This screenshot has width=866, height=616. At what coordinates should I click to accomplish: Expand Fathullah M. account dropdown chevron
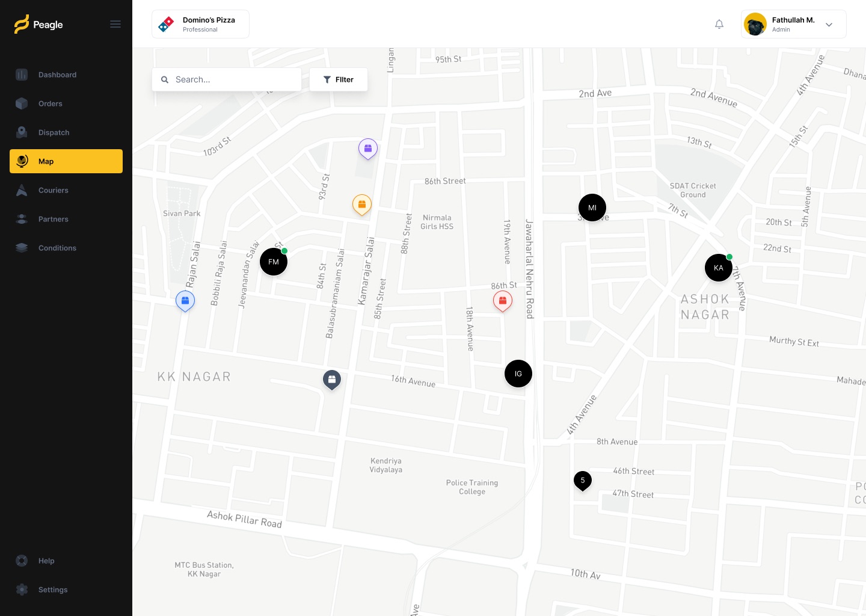coord(829,25)
